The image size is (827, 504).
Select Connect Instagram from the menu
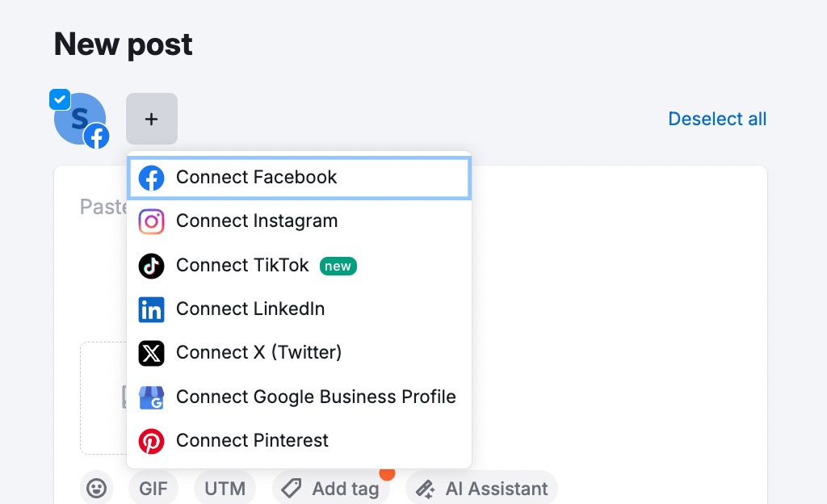pos(299,221)
